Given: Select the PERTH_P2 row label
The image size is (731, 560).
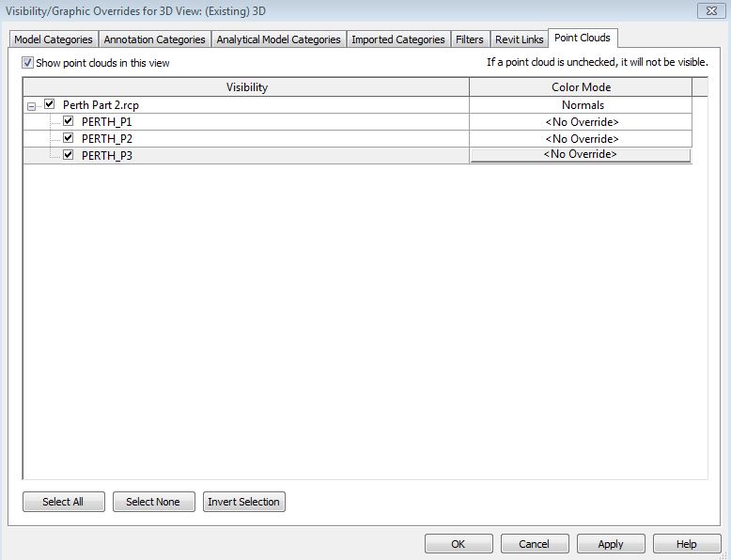Looking at the screenshot, I should [107, 138].
